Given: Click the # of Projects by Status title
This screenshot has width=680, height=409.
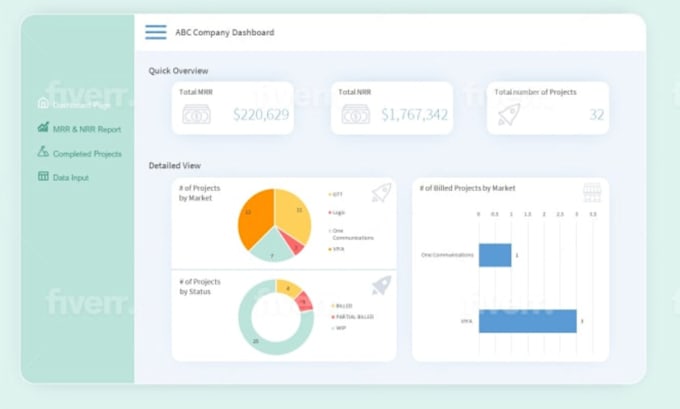Looking at the screenshot, I should (x=200, y=287).
